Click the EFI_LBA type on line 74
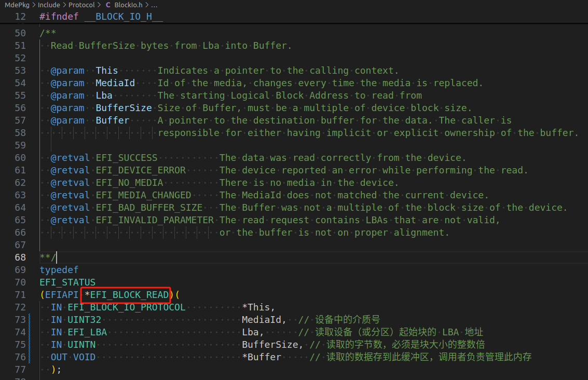 tap(87, 332)
